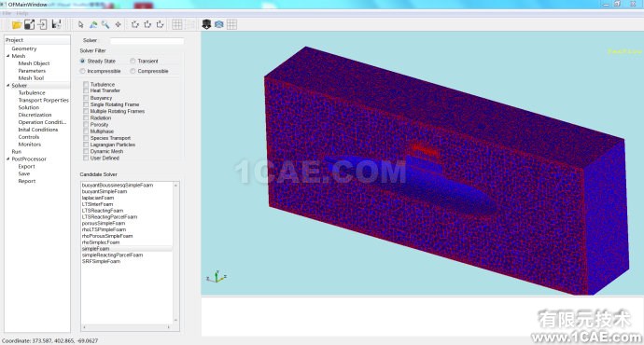
Task: Click the blue wireframe mesh view icon
Action: click(219, 24)
